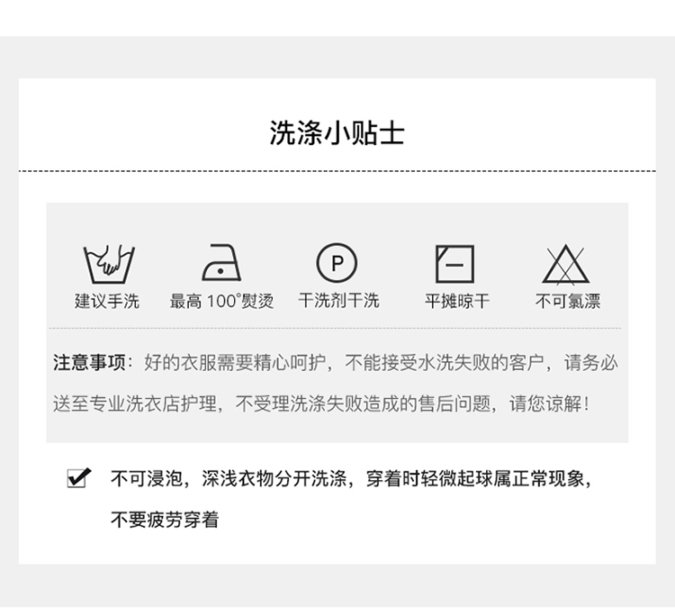Click the hand wash basin icon
Image resolution: width=675 pixels, height=616 pixels.
(x=109, y=264)
